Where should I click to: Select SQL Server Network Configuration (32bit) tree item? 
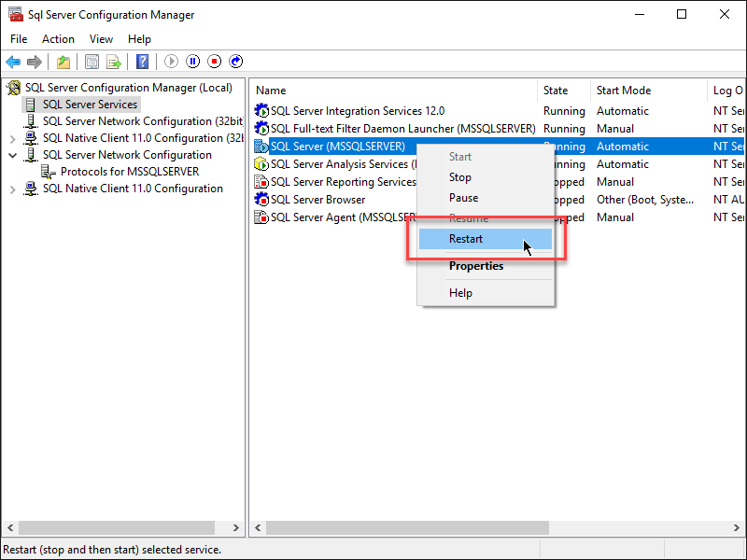click(143, 121)
